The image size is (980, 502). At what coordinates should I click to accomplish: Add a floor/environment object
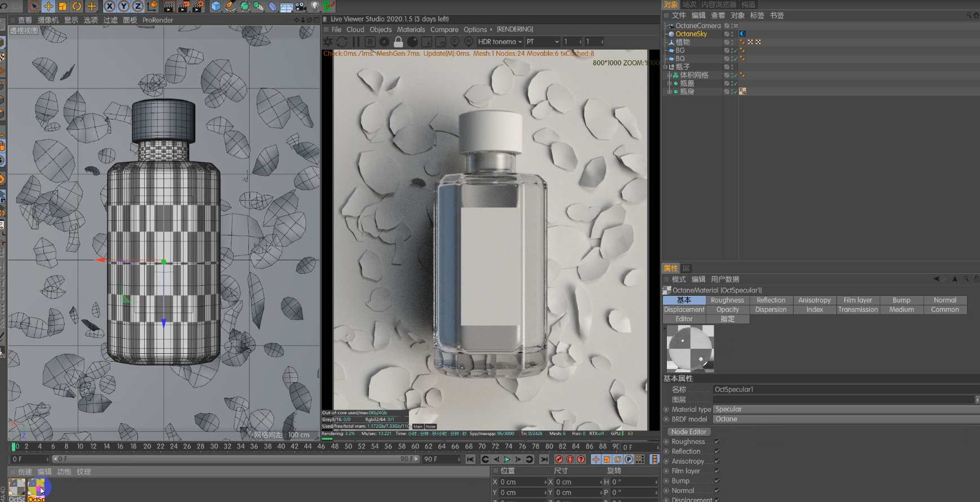click(287, 6)
